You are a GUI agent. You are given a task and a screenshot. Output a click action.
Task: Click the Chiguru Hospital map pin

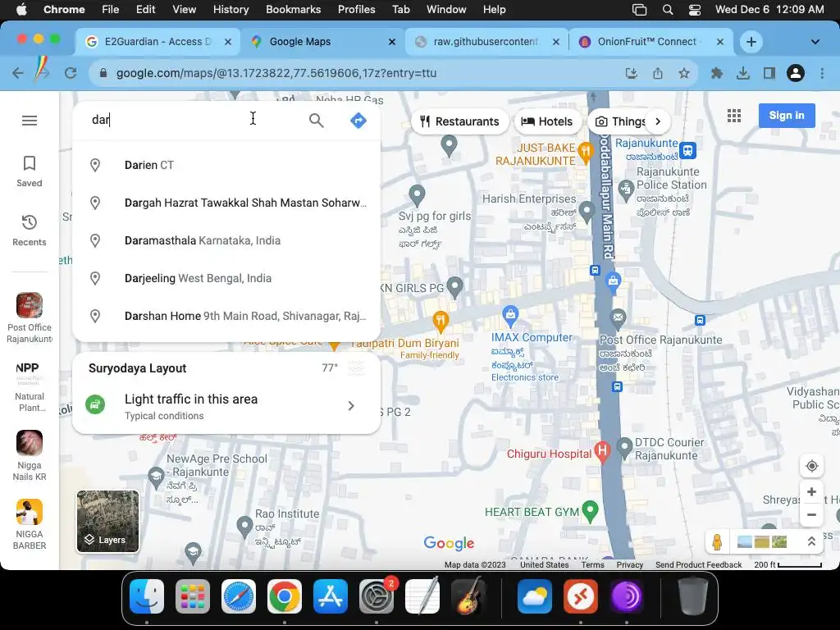coord(603,452)
